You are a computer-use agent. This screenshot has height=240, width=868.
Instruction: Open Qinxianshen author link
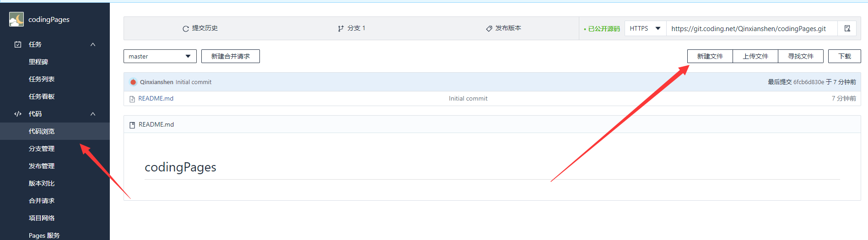pos(156,82)
